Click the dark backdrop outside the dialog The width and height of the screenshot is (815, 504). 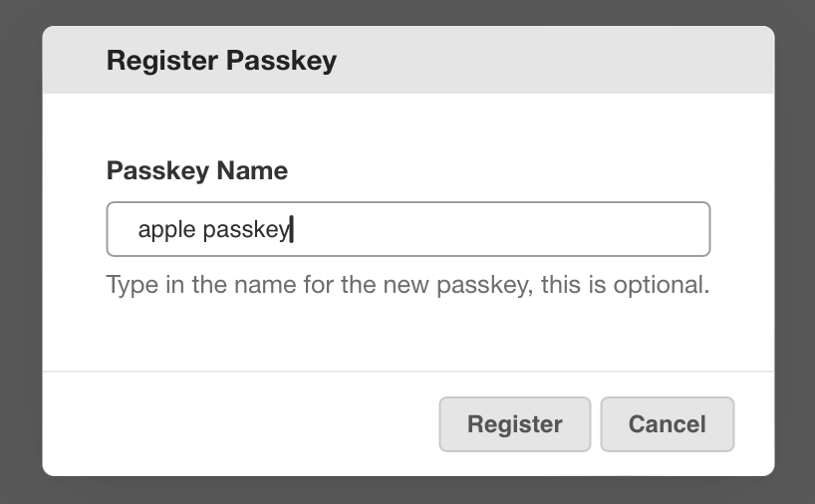(20, 249)
